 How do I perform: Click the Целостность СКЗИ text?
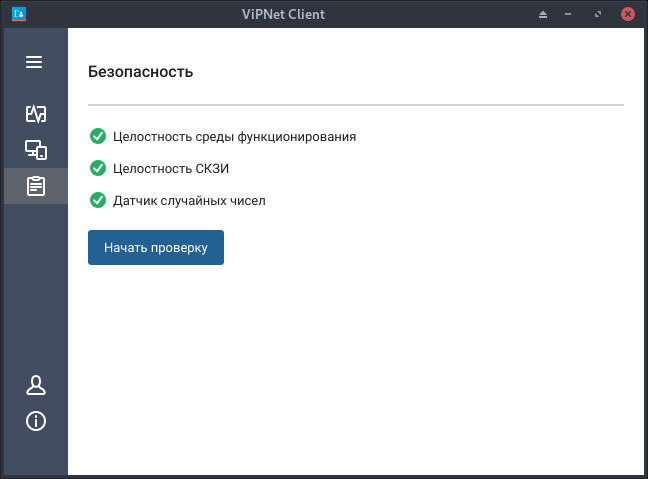click(x=171, y=169)
